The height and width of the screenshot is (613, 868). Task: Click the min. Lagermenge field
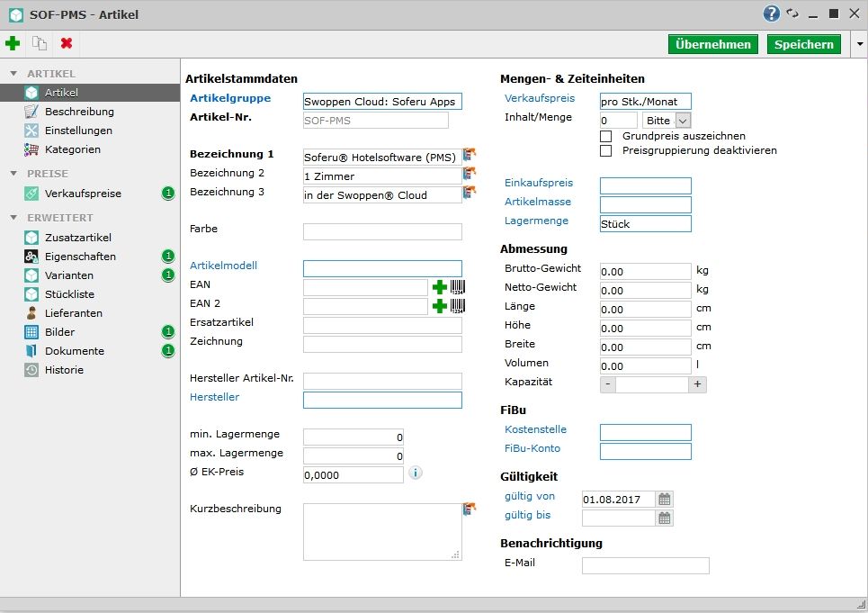coord(353,437)
